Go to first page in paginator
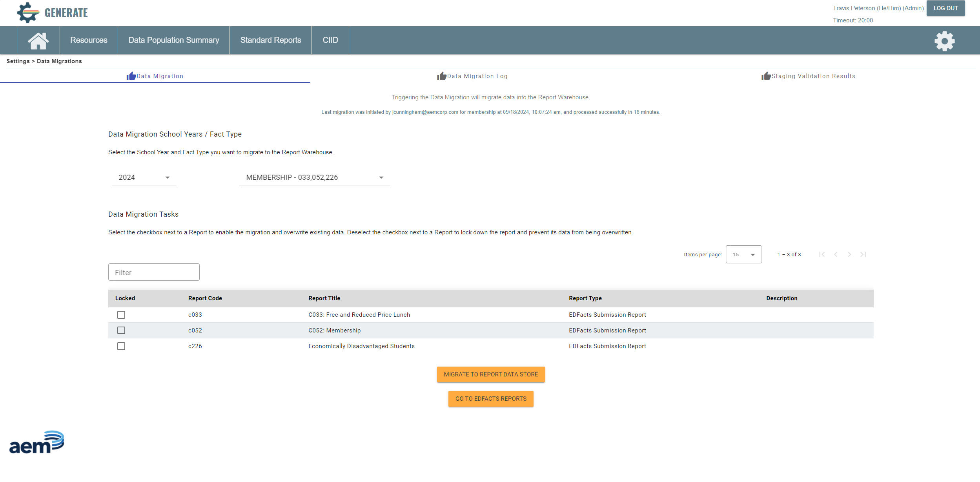Screen dimensions: 980x482 click(x=822, y=255)
